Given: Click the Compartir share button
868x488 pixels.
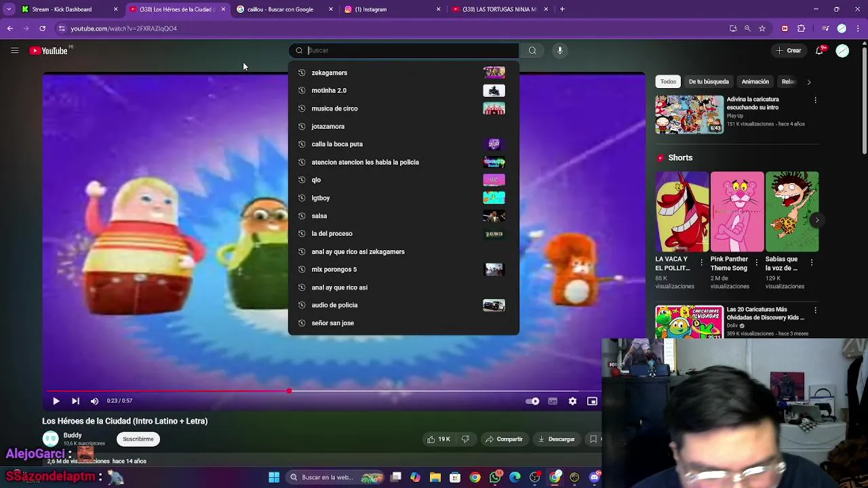Looking at the screenshot, I should 504,439.
